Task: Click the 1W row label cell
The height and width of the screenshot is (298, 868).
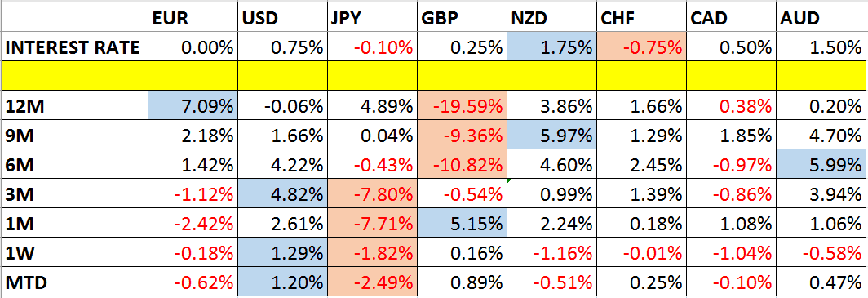Action: point(74,253)
